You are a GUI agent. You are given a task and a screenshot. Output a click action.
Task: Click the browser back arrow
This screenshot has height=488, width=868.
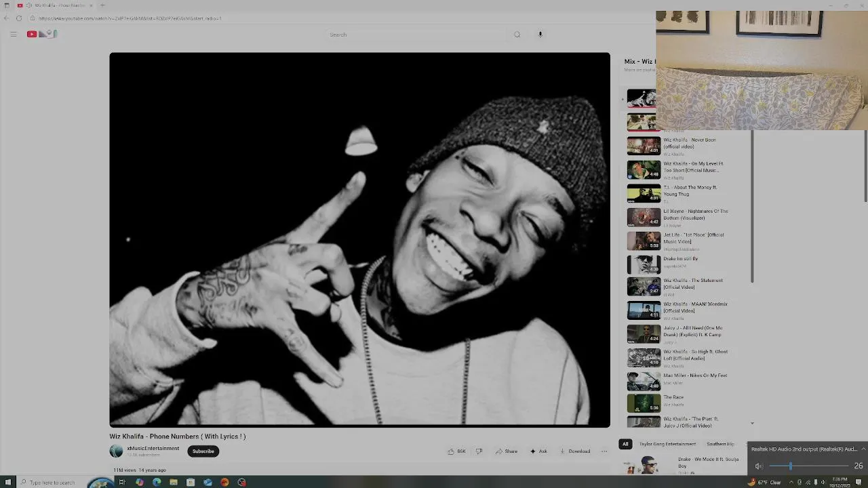click(6, 18)
